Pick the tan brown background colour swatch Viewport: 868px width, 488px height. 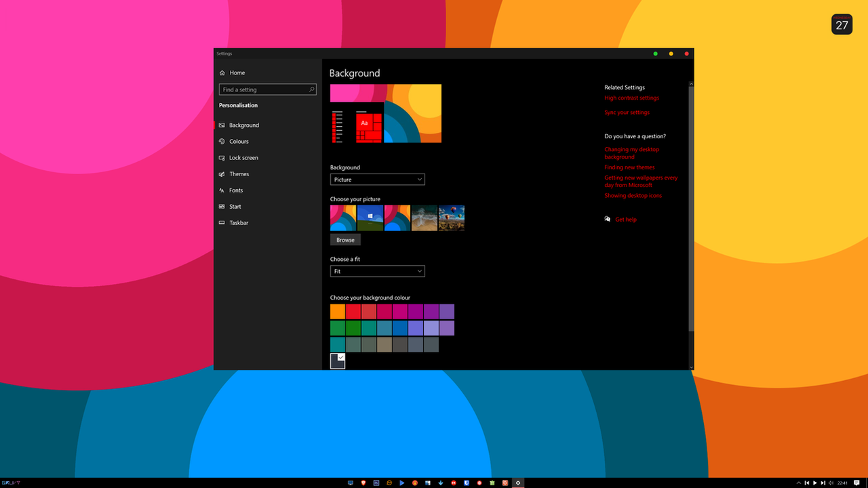tap(384, 344)
